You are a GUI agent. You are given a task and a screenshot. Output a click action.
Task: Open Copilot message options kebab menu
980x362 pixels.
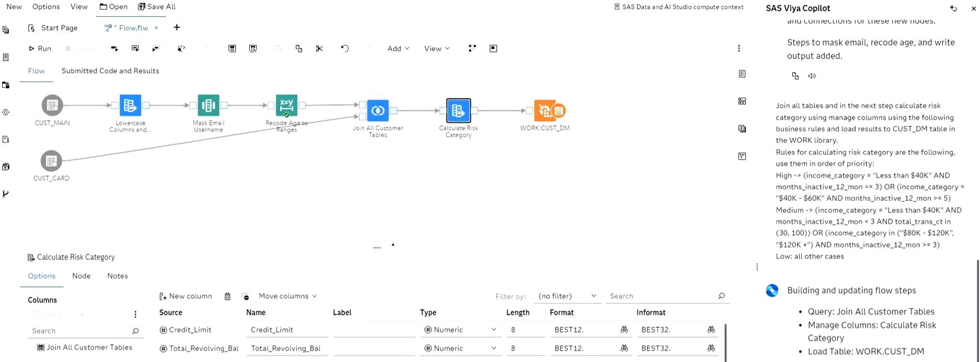pyautogui.click(x=757, y=267)
